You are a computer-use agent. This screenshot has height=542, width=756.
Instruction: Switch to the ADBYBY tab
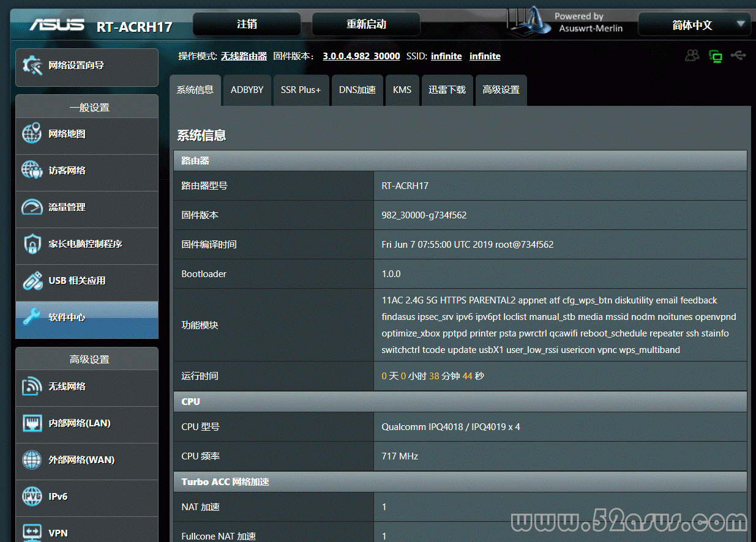(x=247, y=90)
